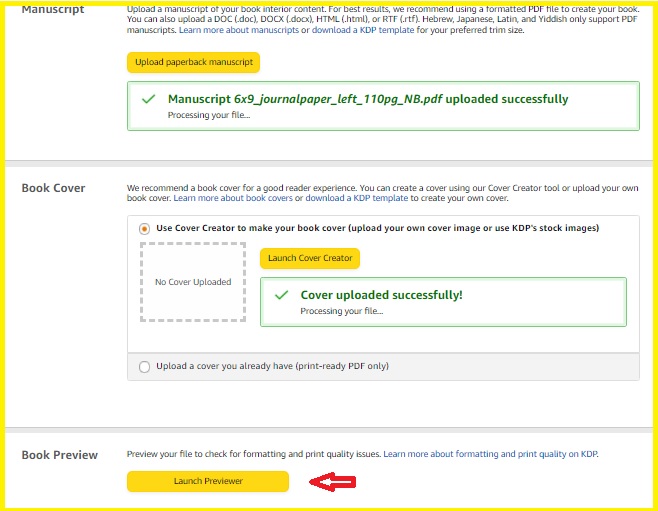Click Processing your file text under cover message
The width and height of the screenshot is (658, 511).
pos(342,311)
